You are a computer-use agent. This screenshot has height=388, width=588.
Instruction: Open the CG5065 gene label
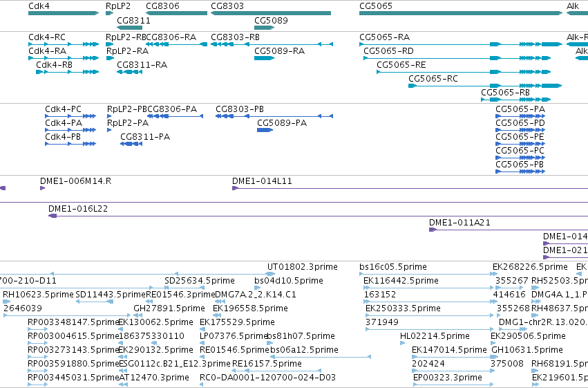point(376,6)
